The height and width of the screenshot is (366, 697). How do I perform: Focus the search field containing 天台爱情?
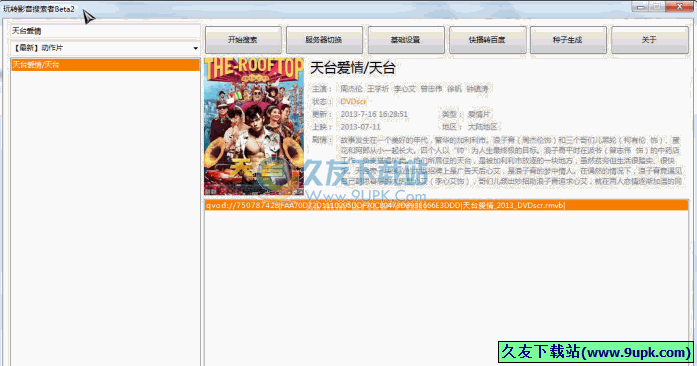pos(105,31)
